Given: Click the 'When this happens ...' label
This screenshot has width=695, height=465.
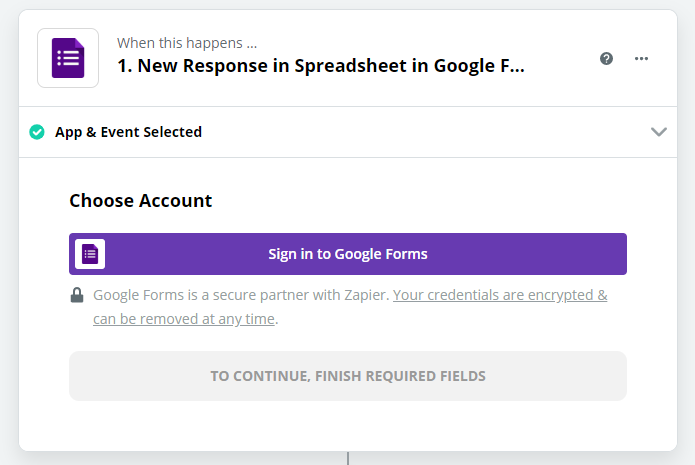Looking at the screenshot, I should (x=187, y=43).
